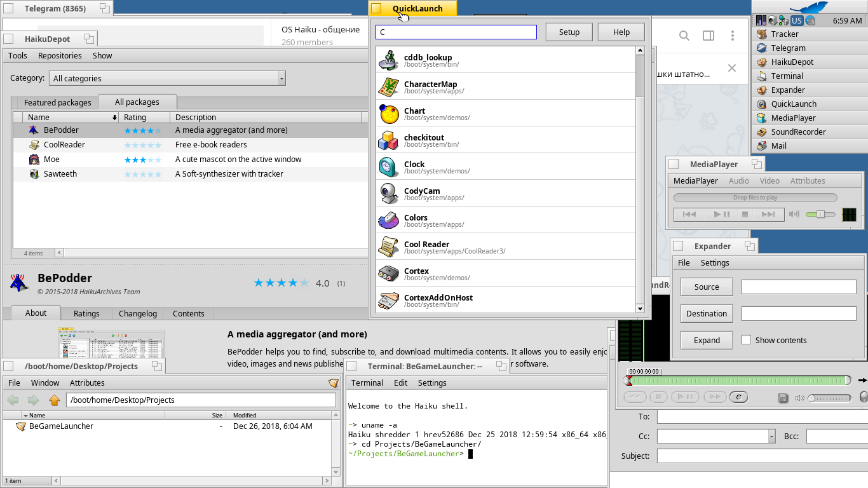Click the Setup button in QuickLaunch
The width and height of the screenshot is (868, 488).
tap(569, 32)
